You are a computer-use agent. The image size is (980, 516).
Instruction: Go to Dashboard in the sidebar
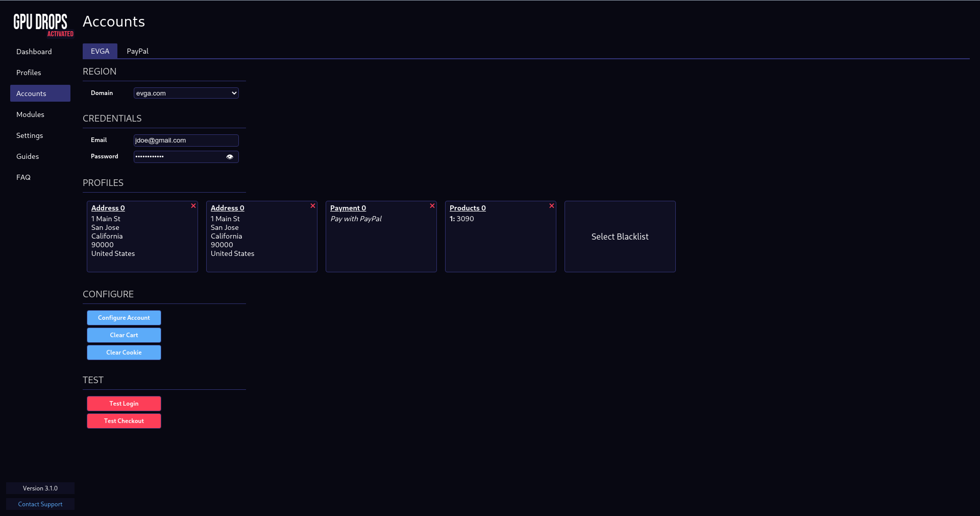point(40,52)
